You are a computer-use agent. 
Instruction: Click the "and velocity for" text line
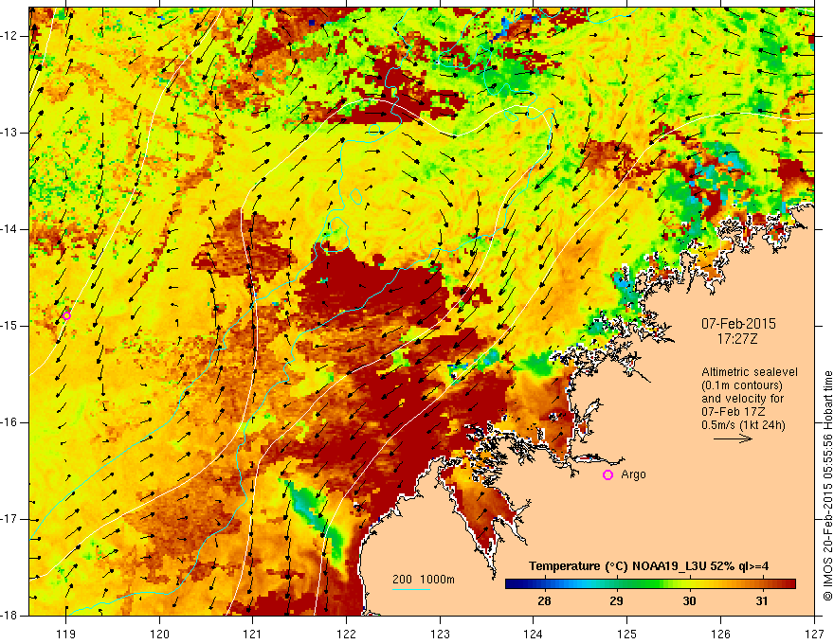click(x=742, y=399)
